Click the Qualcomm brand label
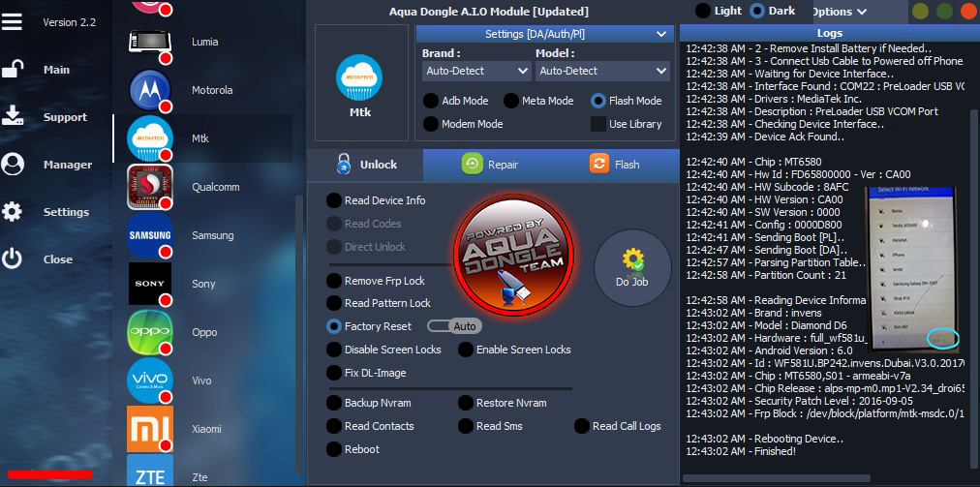 216,187
